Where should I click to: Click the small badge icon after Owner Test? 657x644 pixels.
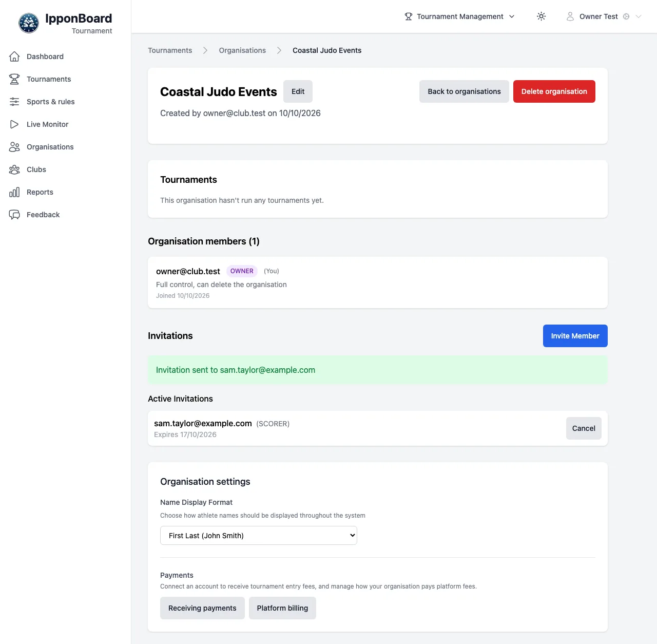coord(626,16)
